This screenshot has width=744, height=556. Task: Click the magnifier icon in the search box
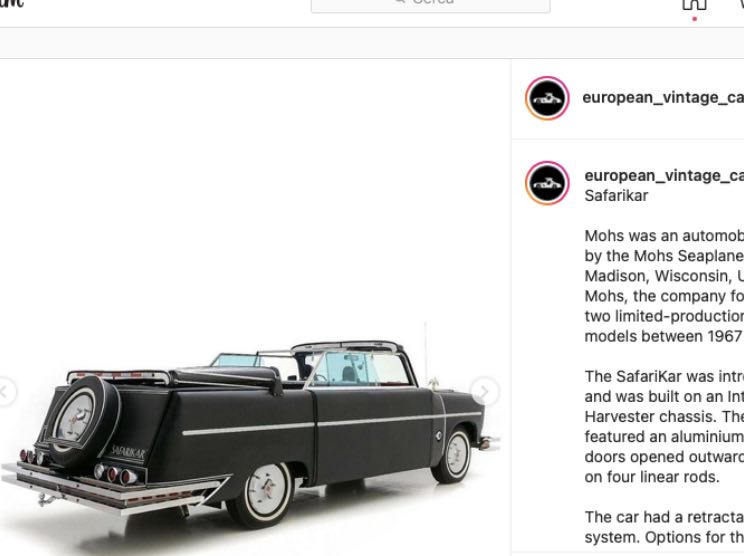(401, 2)
